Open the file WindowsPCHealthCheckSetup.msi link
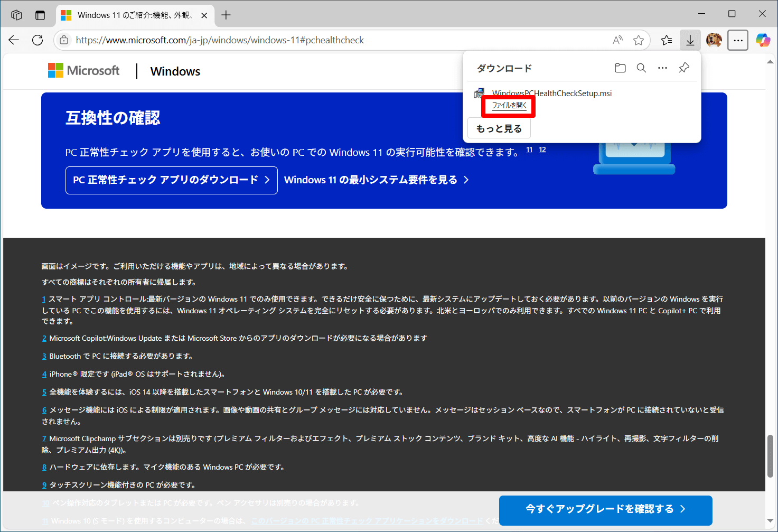The image size is (778, 532). point(509,106)
